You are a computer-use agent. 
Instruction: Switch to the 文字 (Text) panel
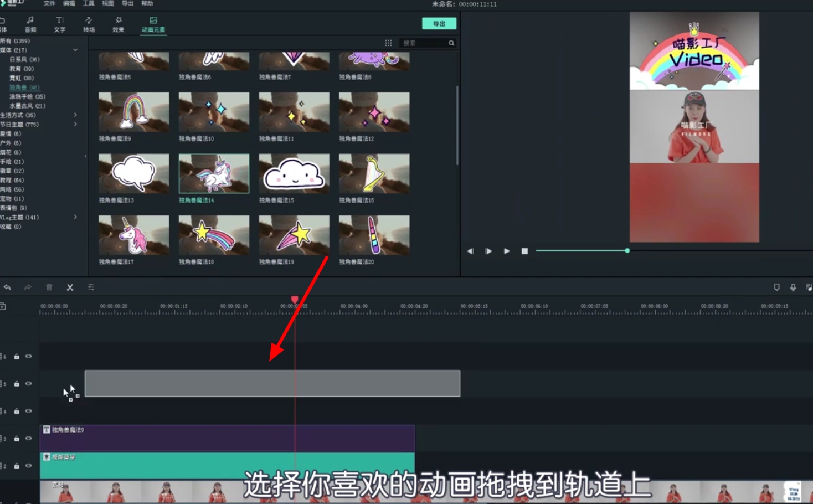coord(59,24)
